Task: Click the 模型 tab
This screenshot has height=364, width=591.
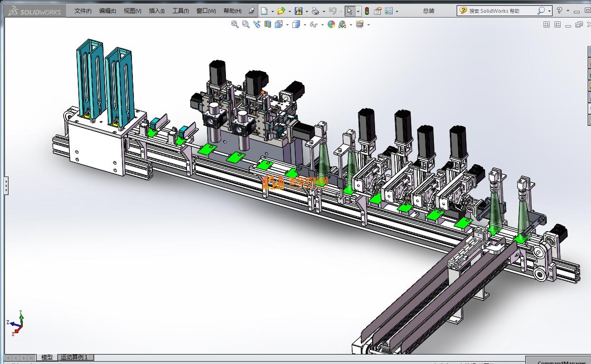Action: (47, 357)
